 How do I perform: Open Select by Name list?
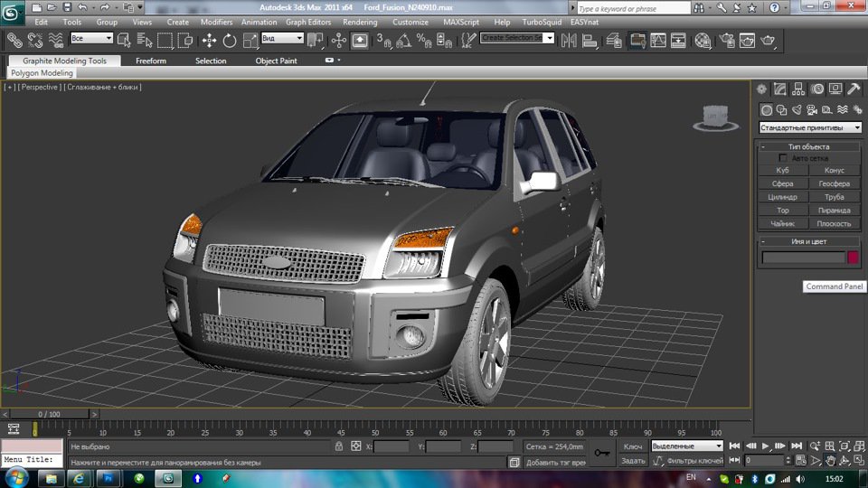click(144, 41)
